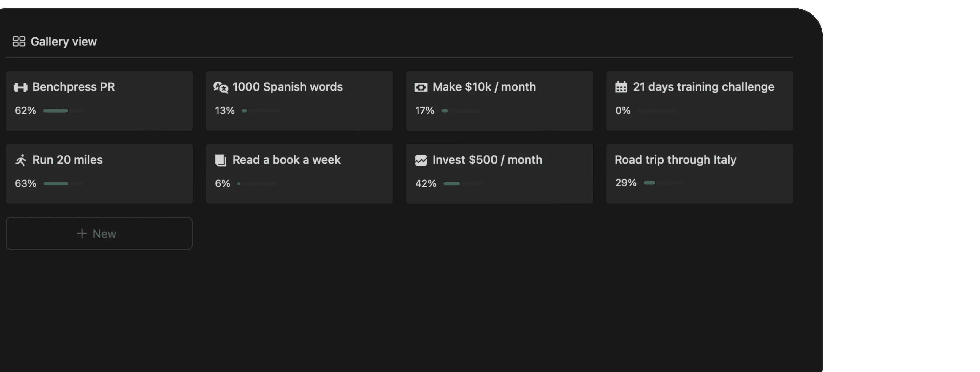Click the dumbbell icon on Benchpress PR

click(20, 88)
